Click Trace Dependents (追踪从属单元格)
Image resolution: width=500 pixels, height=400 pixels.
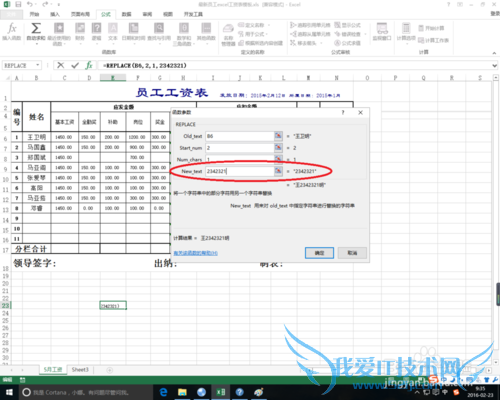tap(310, 34)
